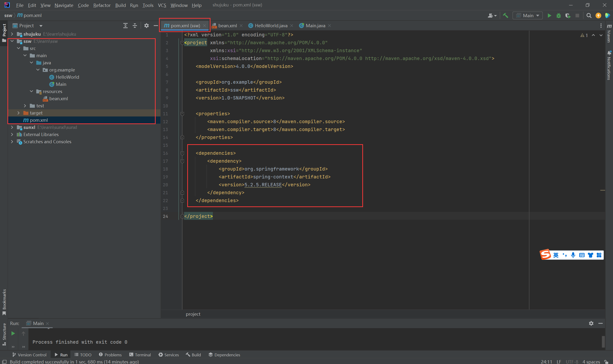This screenshot has width=613, height=364.
Task: Click the Build project hammer icon
Action: click(x=505, y=16)
